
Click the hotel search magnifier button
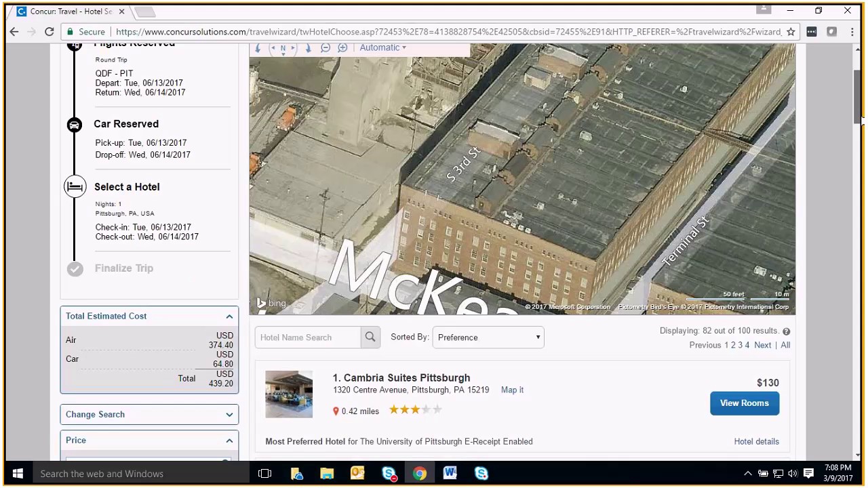(x=370, y=337)
